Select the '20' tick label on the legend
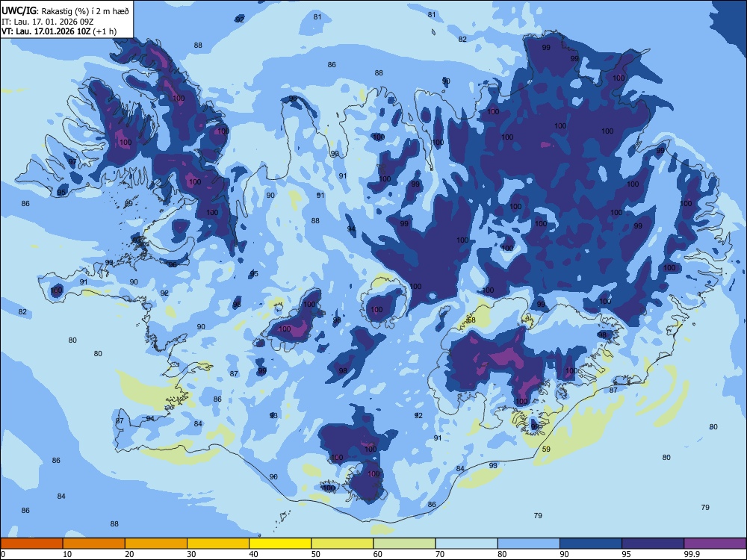The height and width of the screenshot is (560, 747). (x=129, y=554)
